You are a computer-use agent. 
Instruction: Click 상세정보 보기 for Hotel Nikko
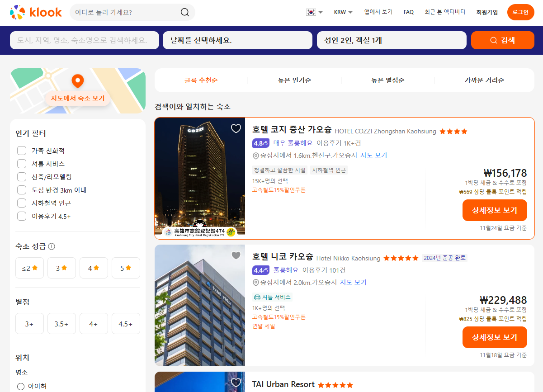coord(495,337)
